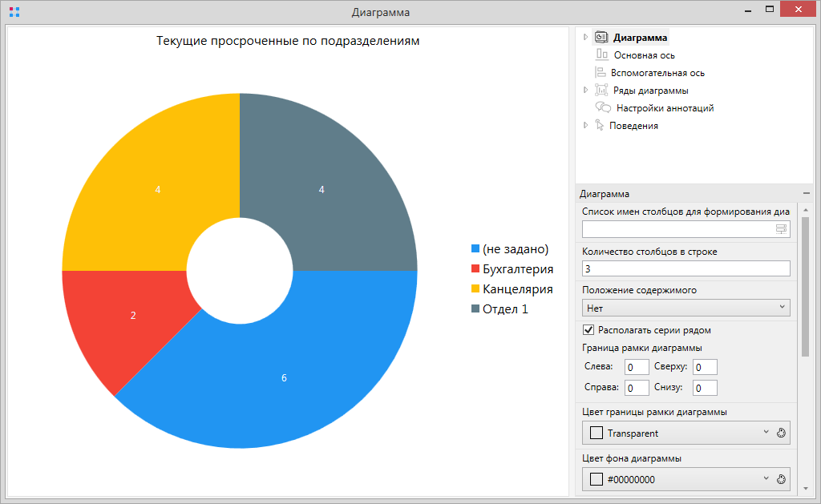Click the Поведения cursor icon
The width and height of the screenshot is (821, 504).
coord(599,125)
